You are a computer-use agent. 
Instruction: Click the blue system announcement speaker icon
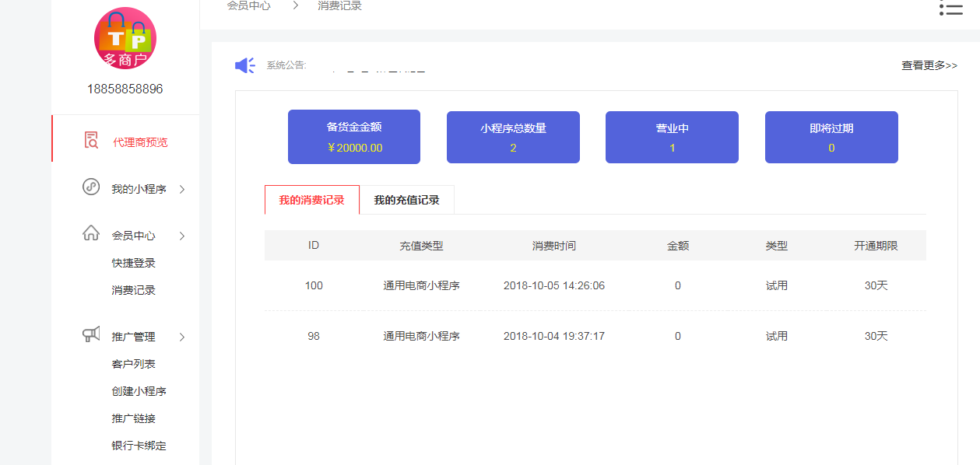tap(245, 65)
